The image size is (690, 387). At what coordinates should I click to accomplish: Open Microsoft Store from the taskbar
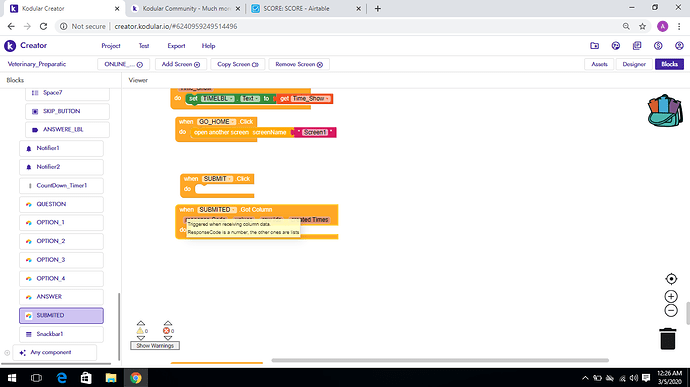tap(86, 378)
